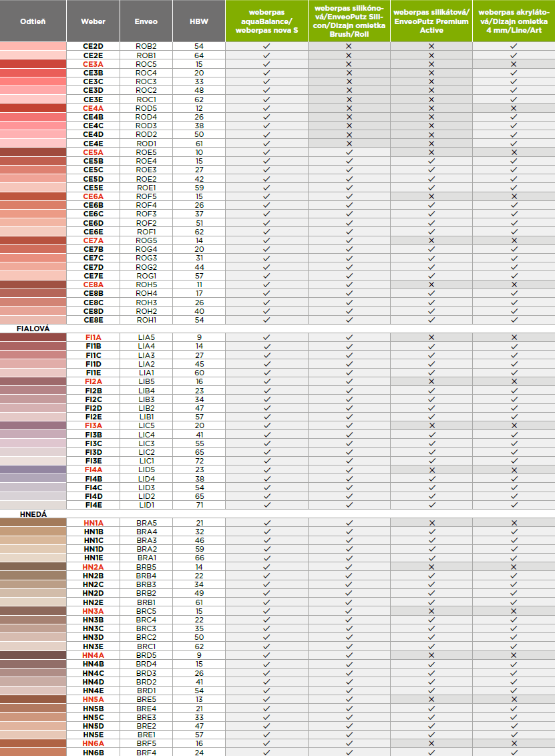Click the weberpas silikónová column header
555x756 pixels.
pyautogui.click(x=349, y=21)
